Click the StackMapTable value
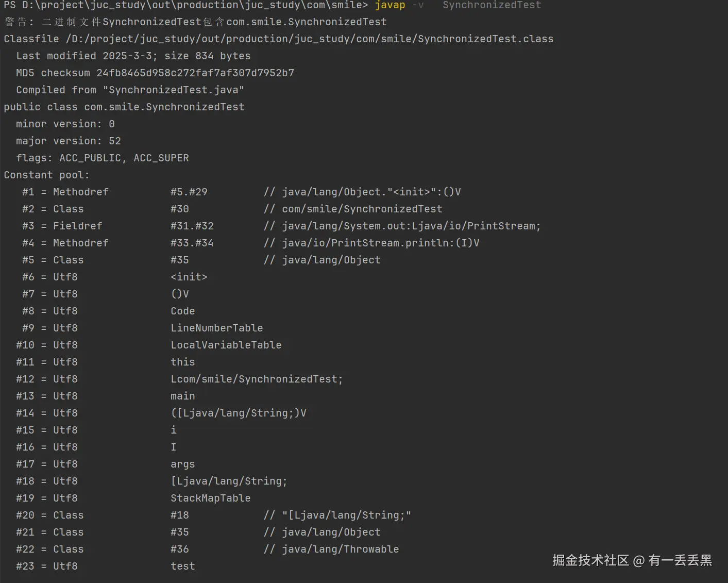 [211, 498]
